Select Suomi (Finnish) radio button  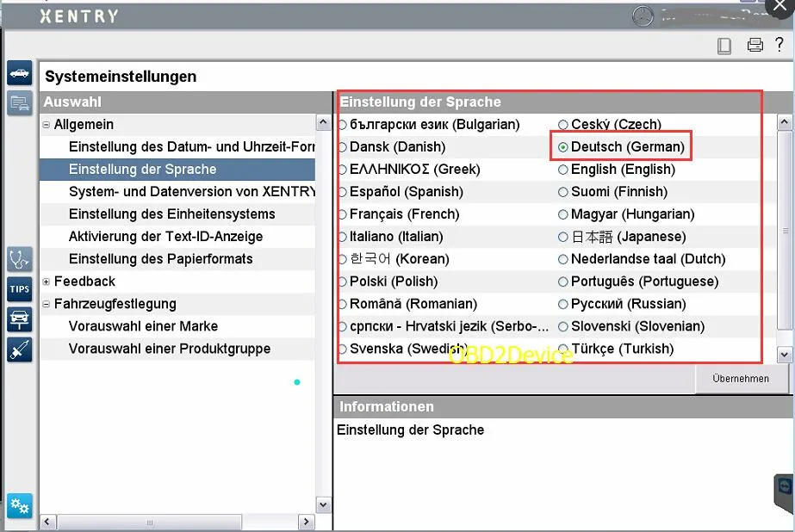pos(562,192)
